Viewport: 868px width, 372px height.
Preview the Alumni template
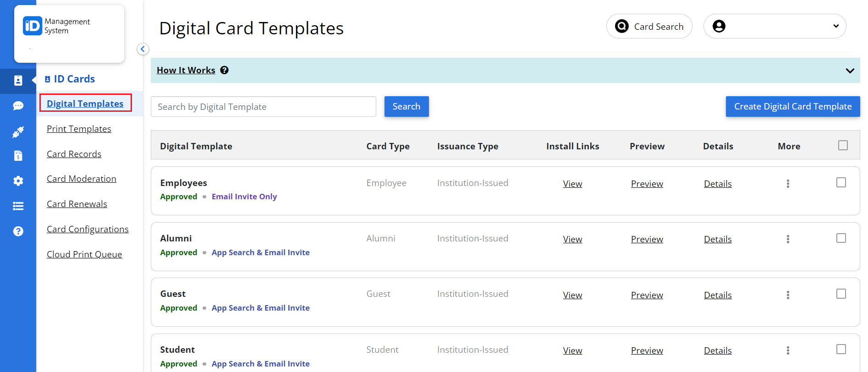click(647, 239)
